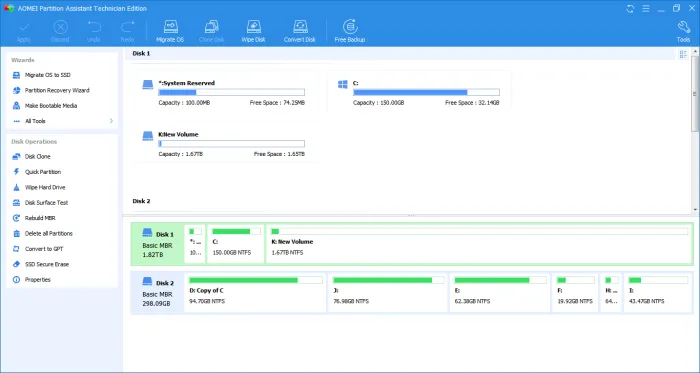This screenshot has height=373, width=700.
Task: Select Disk 2 Basic MBR 298.09GB block
Action: tap(158, 293)
